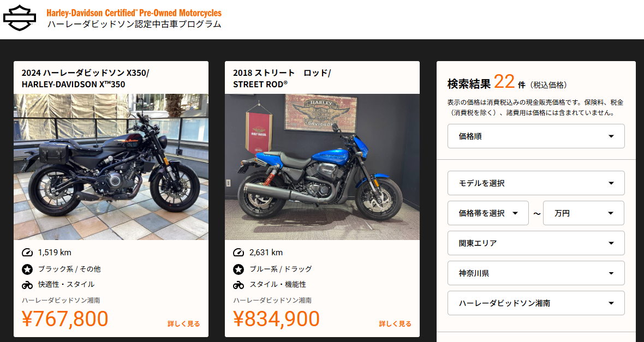Open the blue Street Rod motorcycle photo

[x=323, y=167]
